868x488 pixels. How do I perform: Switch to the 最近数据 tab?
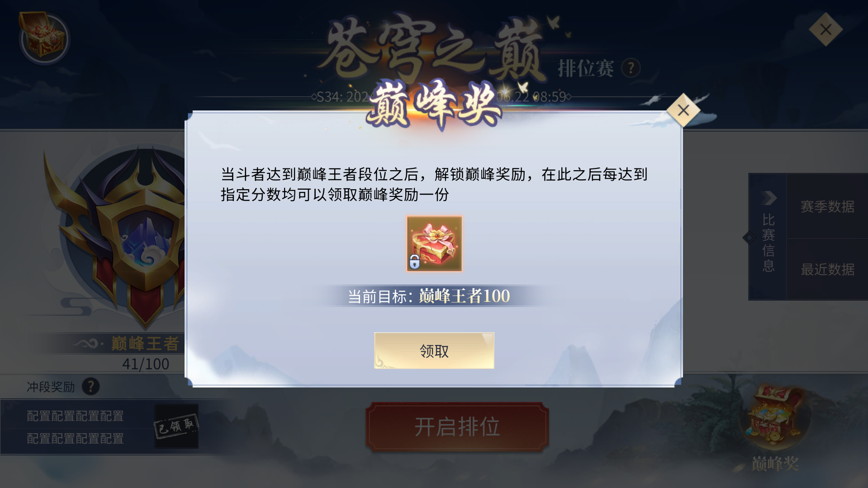pyautogui.click(x=827, y=269)
